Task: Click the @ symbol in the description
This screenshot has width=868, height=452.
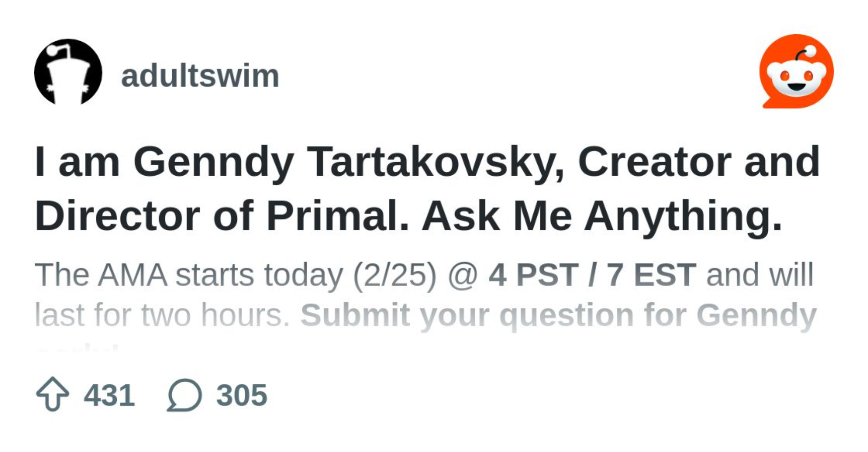Action: pos(463,275)
